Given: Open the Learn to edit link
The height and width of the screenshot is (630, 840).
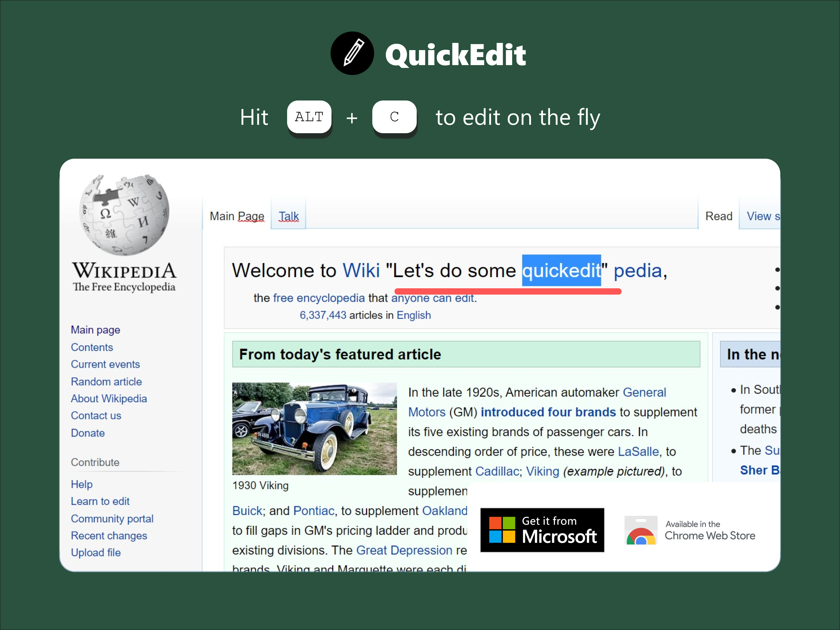Looking at the screenshot, I should [x=100, y=501].
